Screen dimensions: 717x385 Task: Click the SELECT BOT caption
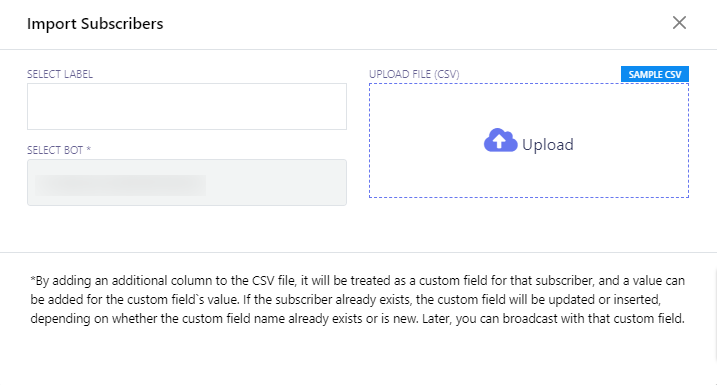(x=55, y=150)
